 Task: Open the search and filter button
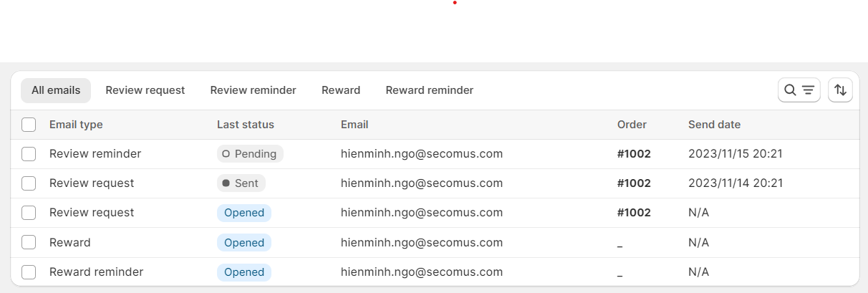(x=799, y=90)
